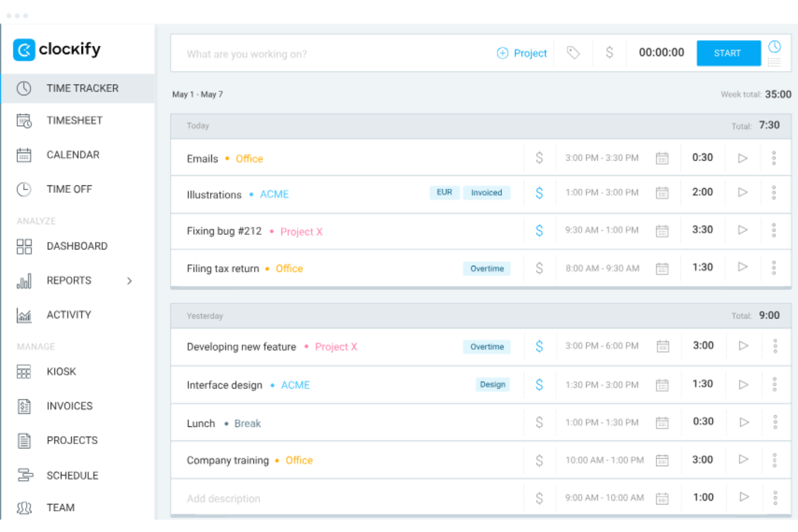Viewport: 798px width, 532px height.
Task: Click the Clockify logo
Action: (x=57, y=50)
